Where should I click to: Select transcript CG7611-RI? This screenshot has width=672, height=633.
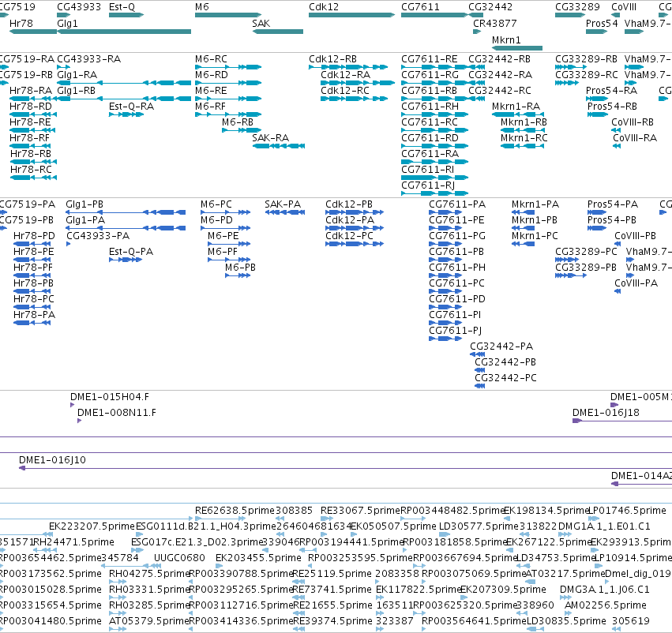tap(427, 169)
